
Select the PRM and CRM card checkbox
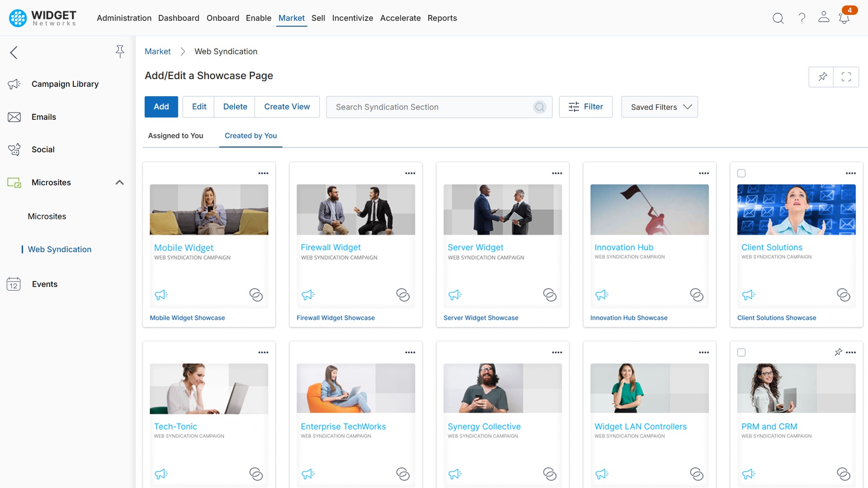[x=742, y=352]
